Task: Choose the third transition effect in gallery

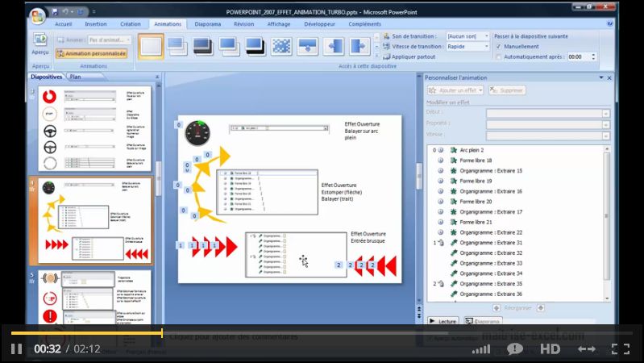Action: coord(203,46)
